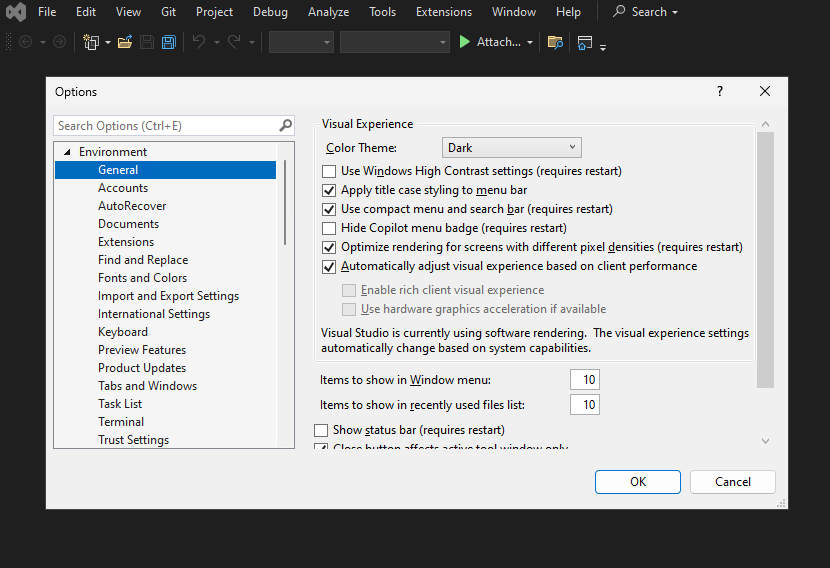Click the right pane scroll down arrow
The height and width of the screenshot is (568, 830).
765,441
